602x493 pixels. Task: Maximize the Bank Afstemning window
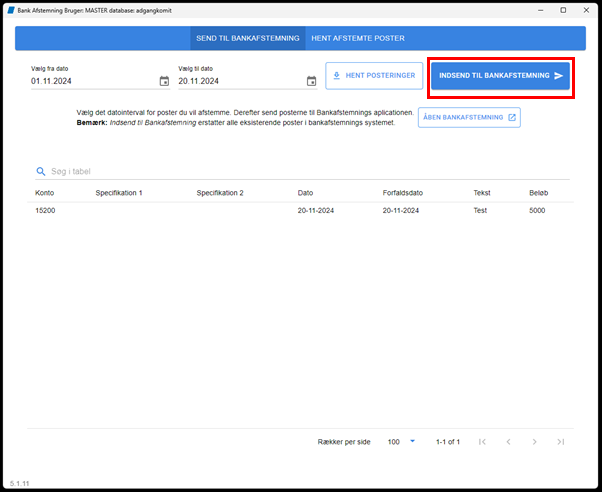coord(563,10)
